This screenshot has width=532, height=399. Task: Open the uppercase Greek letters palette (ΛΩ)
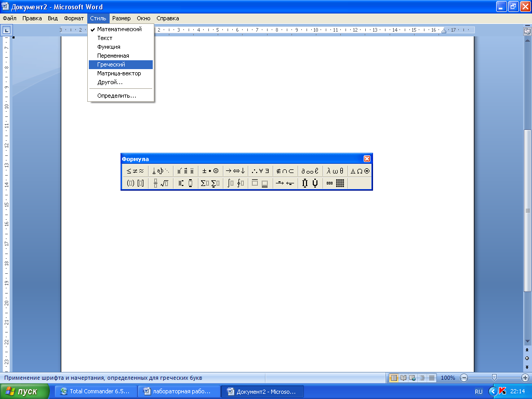point(360,171)
